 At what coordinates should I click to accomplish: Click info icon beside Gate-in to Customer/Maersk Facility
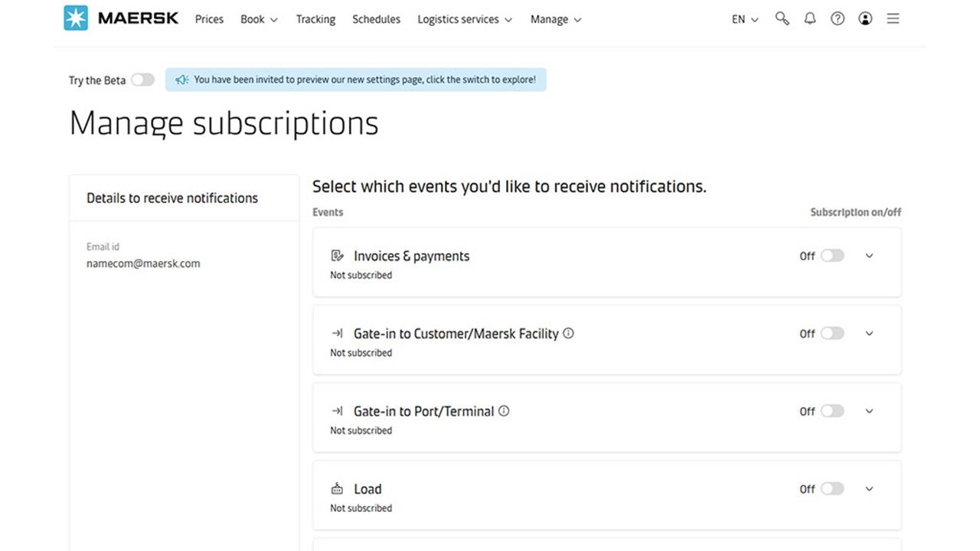coord(568,333)
